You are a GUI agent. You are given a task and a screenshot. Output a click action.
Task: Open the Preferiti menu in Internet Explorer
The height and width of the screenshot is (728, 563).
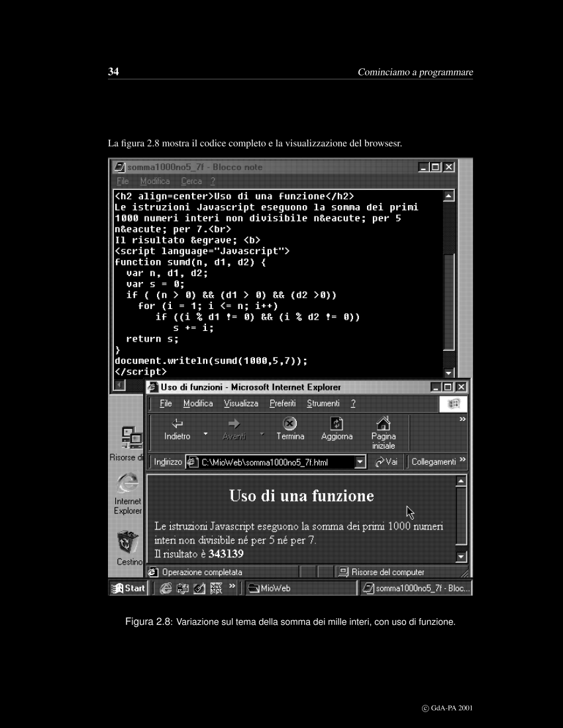[282, 404]
